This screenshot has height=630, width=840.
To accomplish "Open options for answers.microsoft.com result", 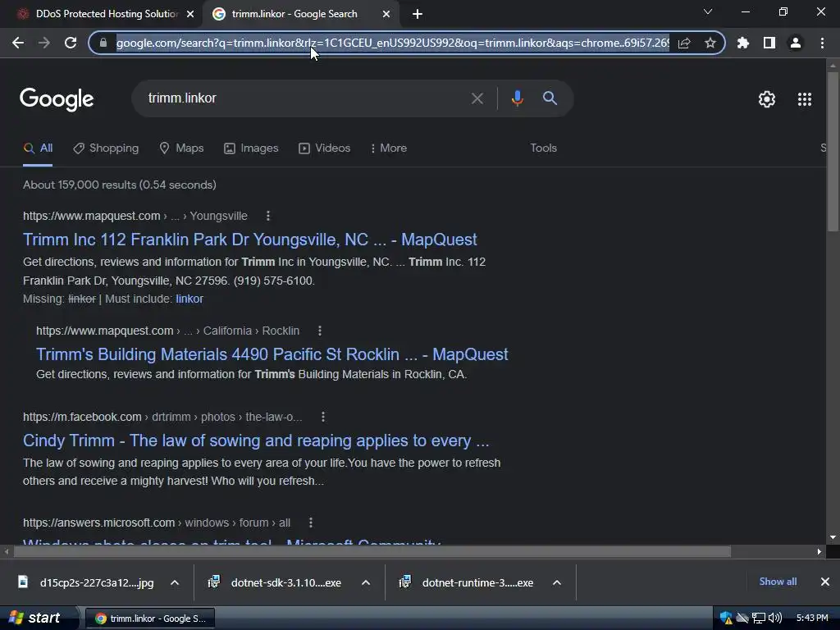I will [x=311, y=523].
